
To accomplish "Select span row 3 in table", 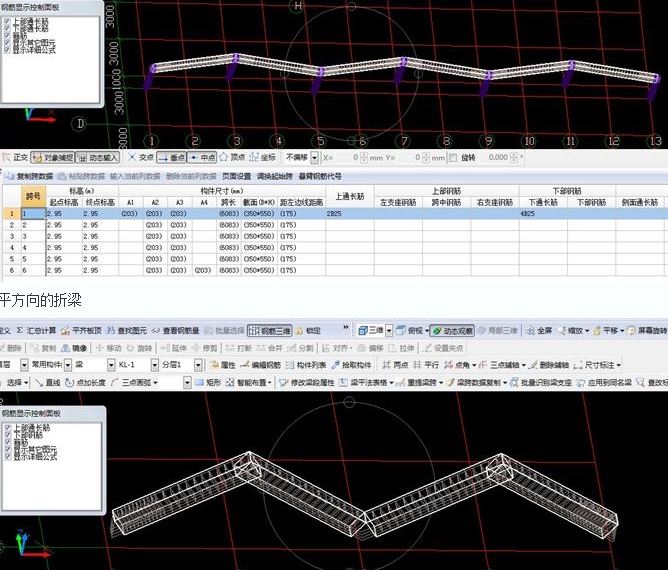I will click(12, 236).
